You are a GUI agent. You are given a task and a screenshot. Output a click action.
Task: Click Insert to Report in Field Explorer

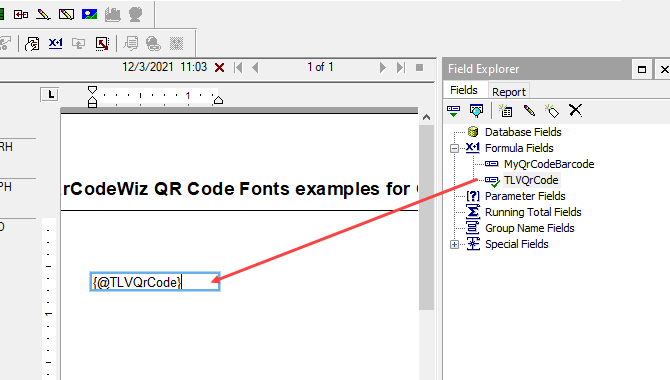pos(453,111)
